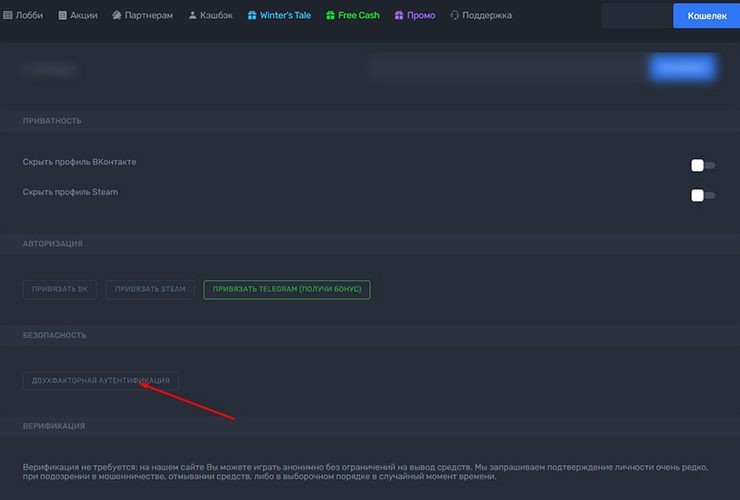Click the blurred input field beside blue button
The height and width of the screenshot is (500, 740).
[505, 68]
